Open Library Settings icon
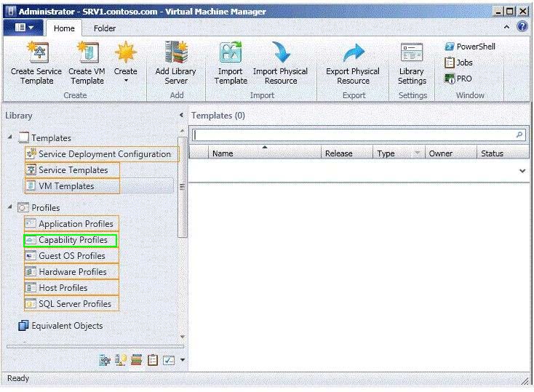The image size is (534, 392). pos(412,52)
